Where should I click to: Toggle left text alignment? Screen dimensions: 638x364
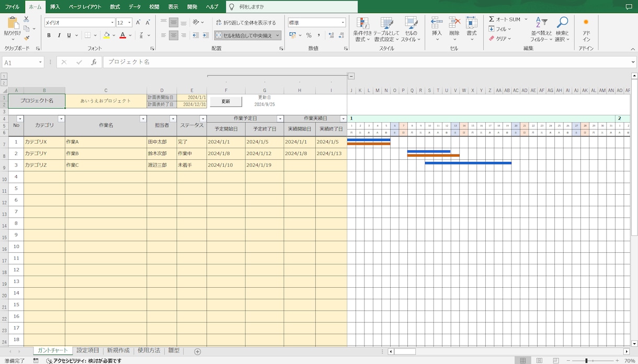coord(164,36)
